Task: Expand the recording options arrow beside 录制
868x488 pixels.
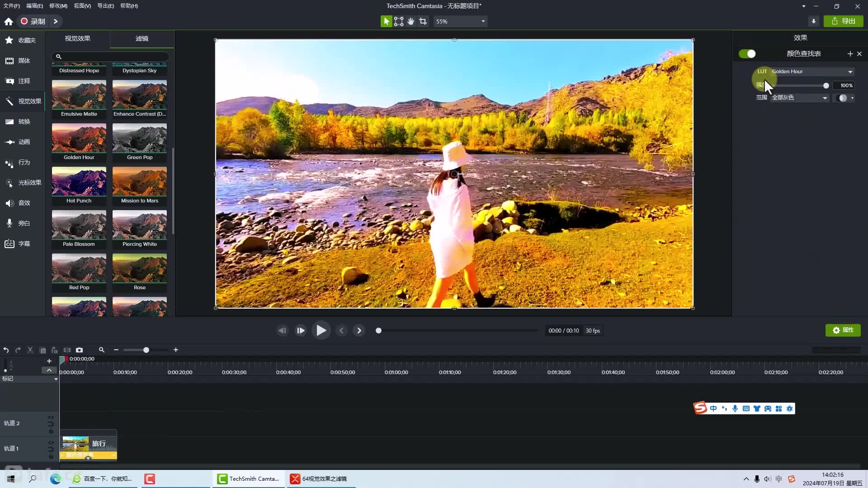Action: pos(56,21)
